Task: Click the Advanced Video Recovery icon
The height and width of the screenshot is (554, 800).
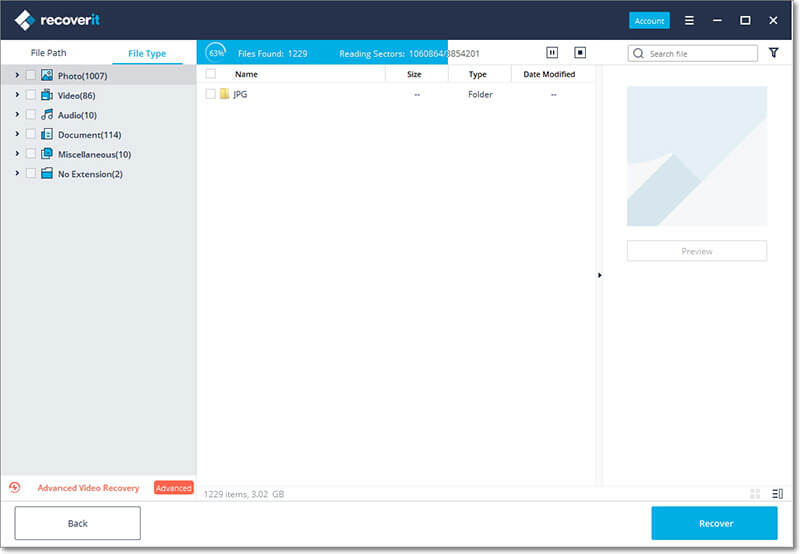Action: [x=15, y=488]
